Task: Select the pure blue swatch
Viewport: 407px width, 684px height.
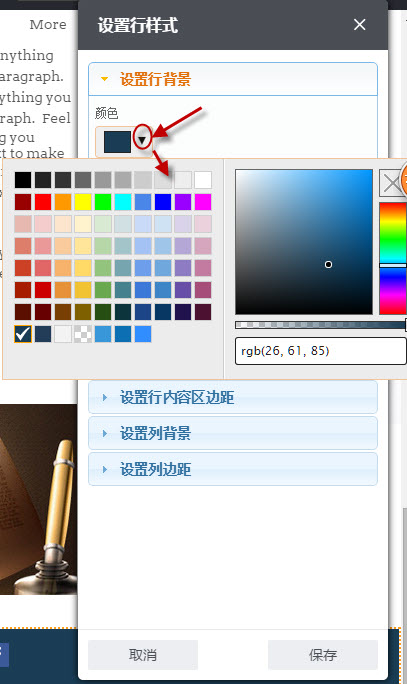Action: click(163, 202)
